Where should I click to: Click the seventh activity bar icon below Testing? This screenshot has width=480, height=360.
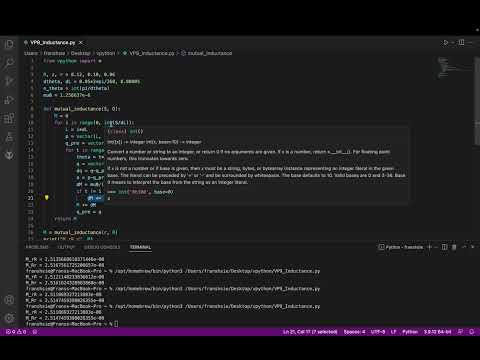9,155
